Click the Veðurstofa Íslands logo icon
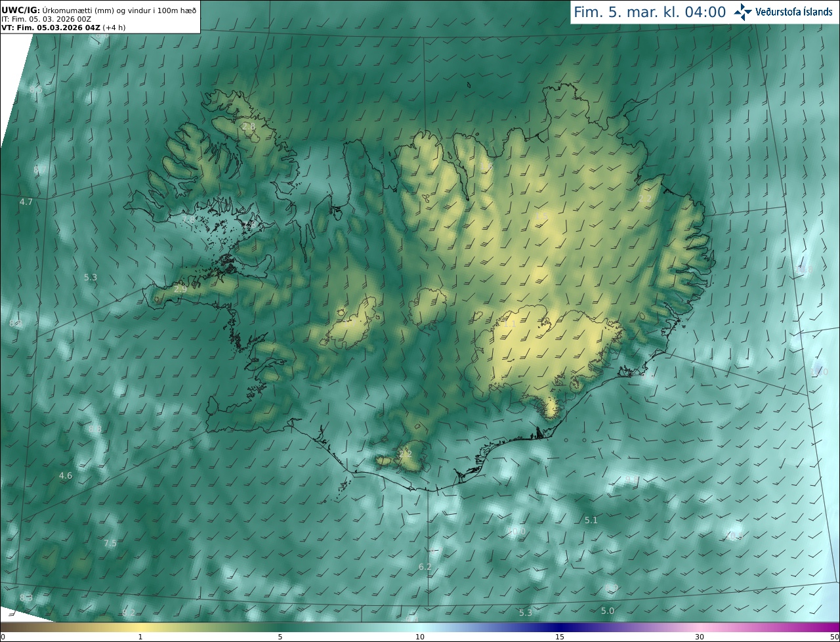The height and width of the screenshot is (642, 840). click(x=743, y=12)
